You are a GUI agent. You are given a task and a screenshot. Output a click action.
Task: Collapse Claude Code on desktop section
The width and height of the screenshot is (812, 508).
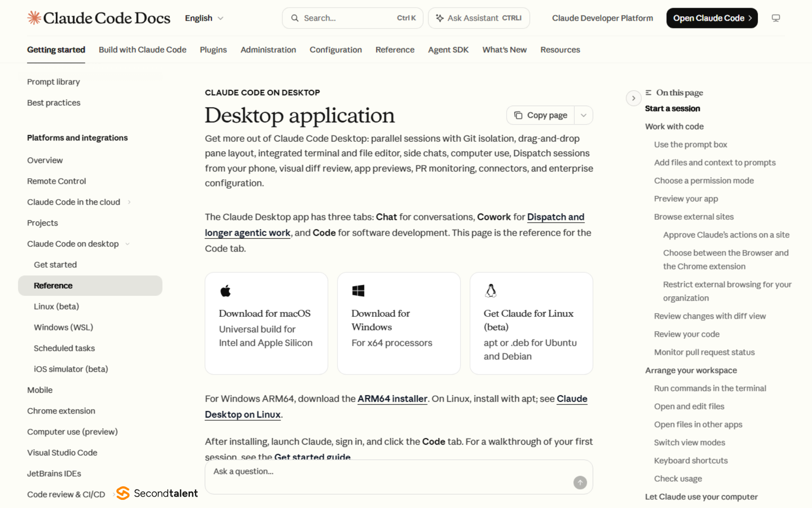point(127,244)
